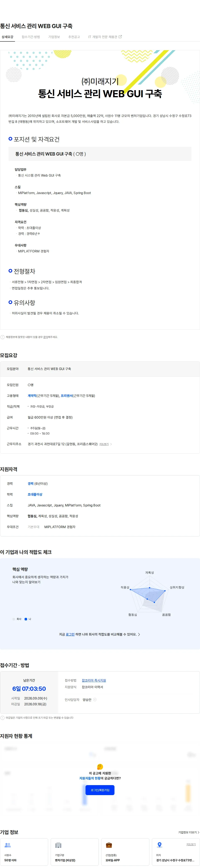Click the 경력 (6년이상) text
The width and height of the screenshot is (200, 868).
tap(37, 484)
